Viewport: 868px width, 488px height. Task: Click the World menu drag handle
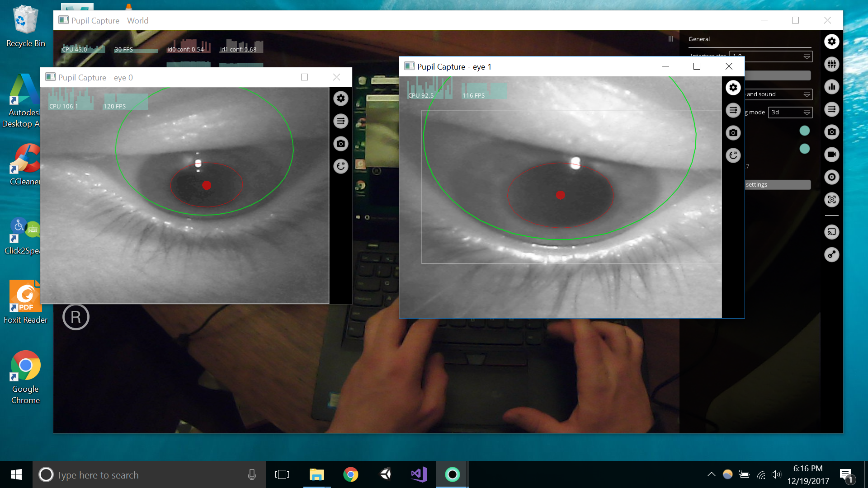671,39
